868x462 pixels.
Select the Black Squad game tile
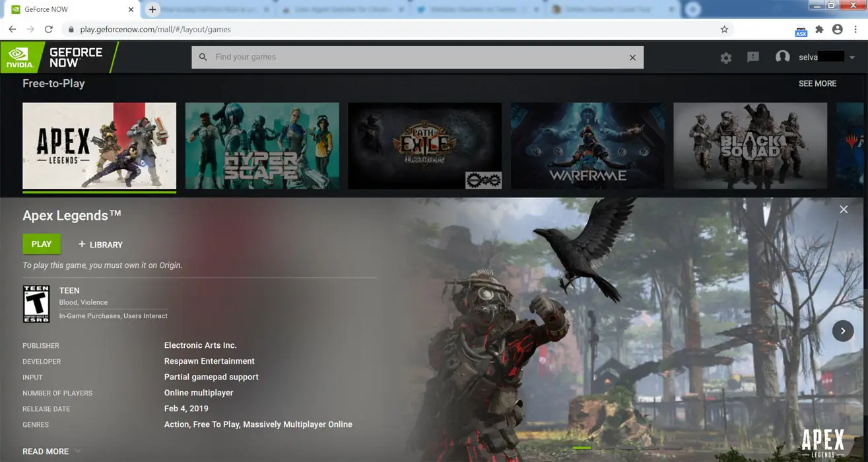coord(751,146)
